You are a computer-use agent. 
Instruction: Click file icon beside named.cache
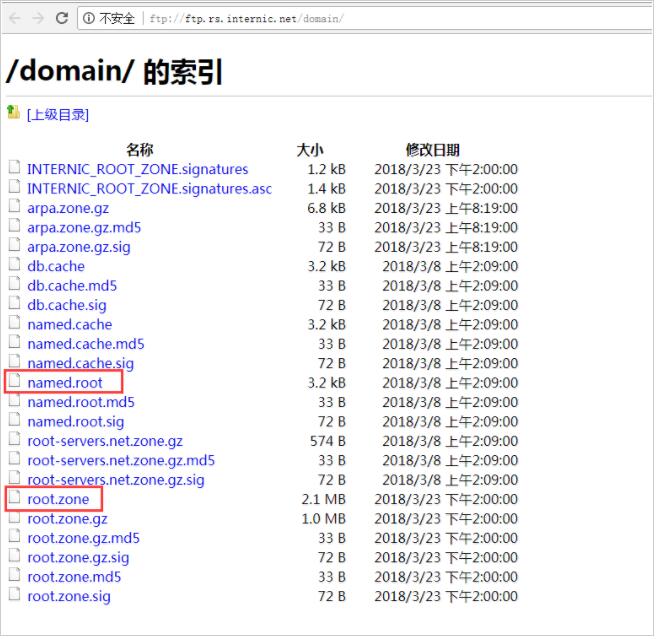point(14,322)
